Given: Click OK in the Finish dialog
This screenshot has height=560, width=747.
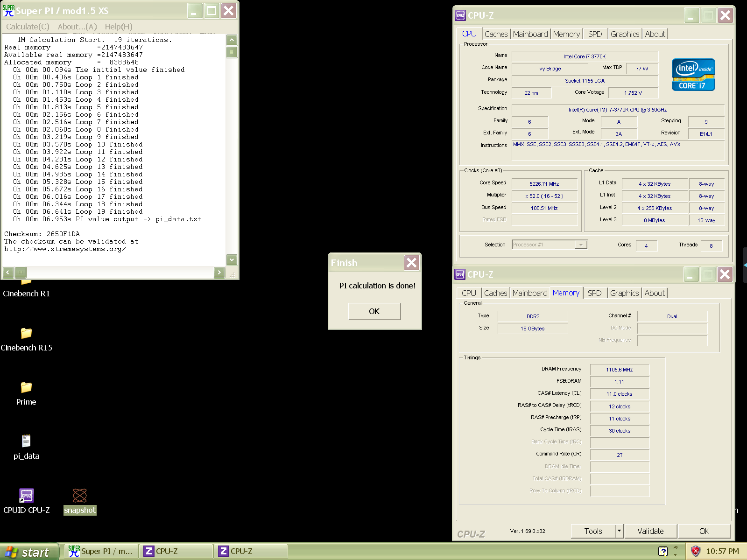Looking at the screenshot, I should tap(374, 311).
